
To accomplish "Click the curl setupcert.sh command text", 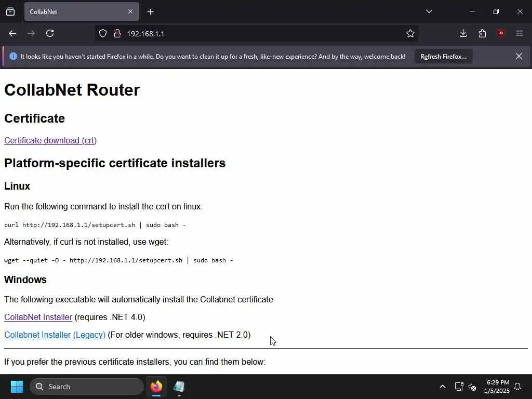I will (95, 225).
